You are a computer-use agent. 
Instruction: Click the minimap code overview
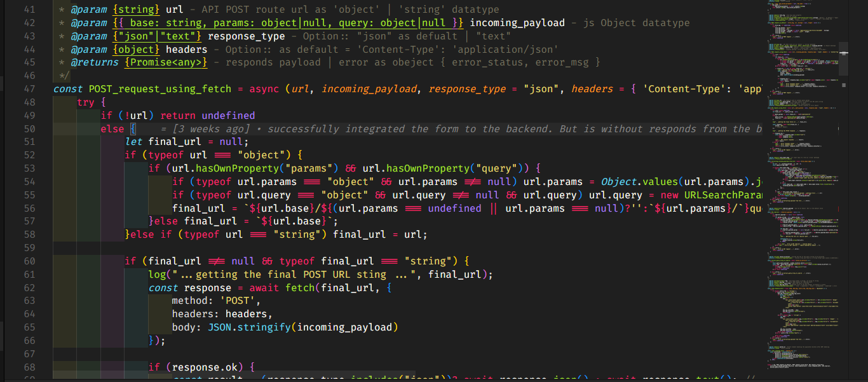[801, 191]
